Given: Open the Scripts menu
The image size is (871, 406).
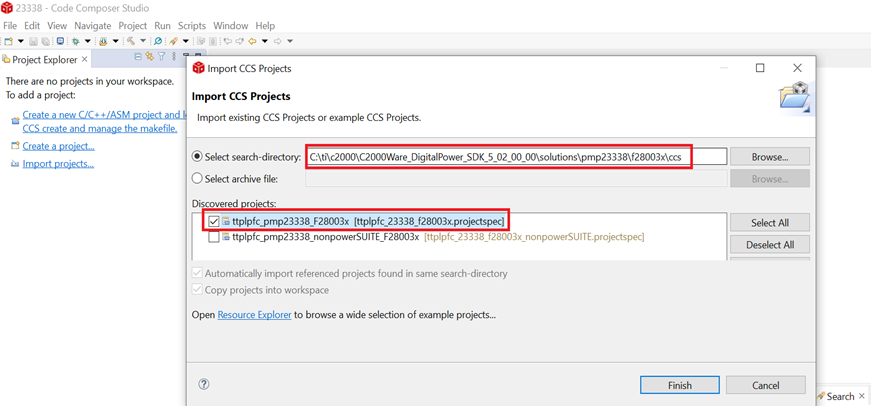Looking at the screenshot, I should [x=191, y=25].
